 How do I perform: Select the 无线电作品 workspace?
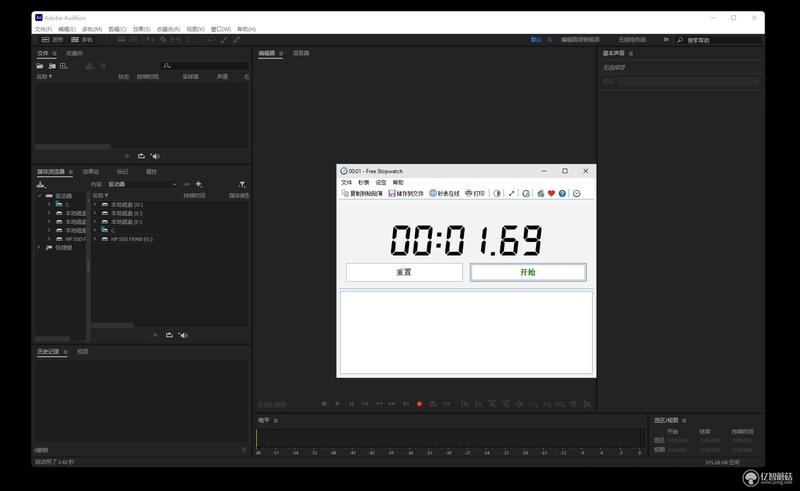pos(632,40)
